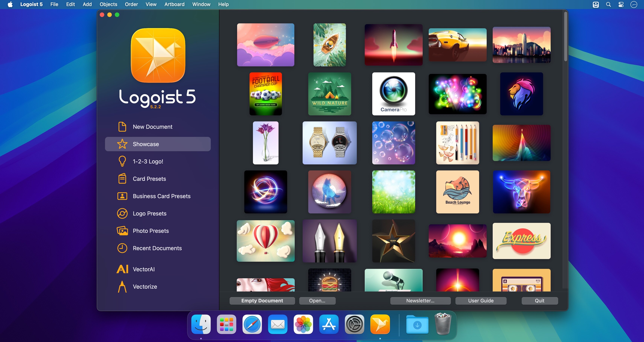
Task: Click the Logo Presets circular icon
Action: (x=122, y=213)
